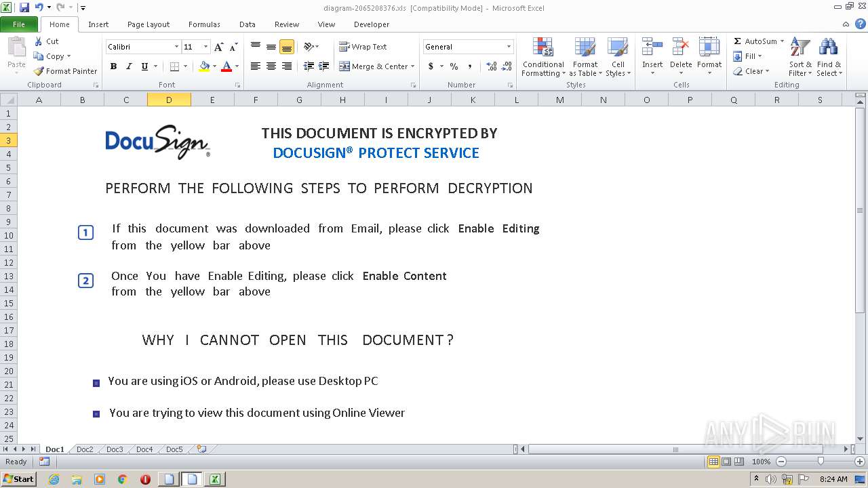Screen dimensions: 868x488
Task: Apply Bold formatting
Action: click(x=113, y=66)
